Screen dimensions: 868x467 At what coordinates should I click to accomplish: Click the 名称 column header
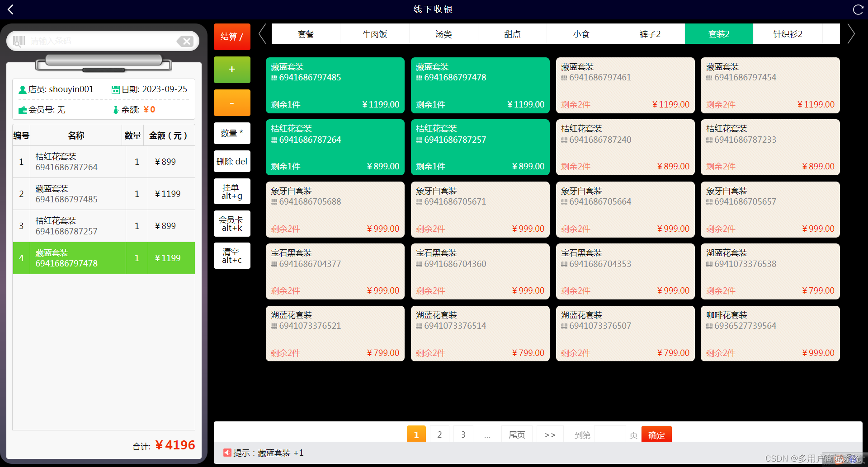pos(76,135)
